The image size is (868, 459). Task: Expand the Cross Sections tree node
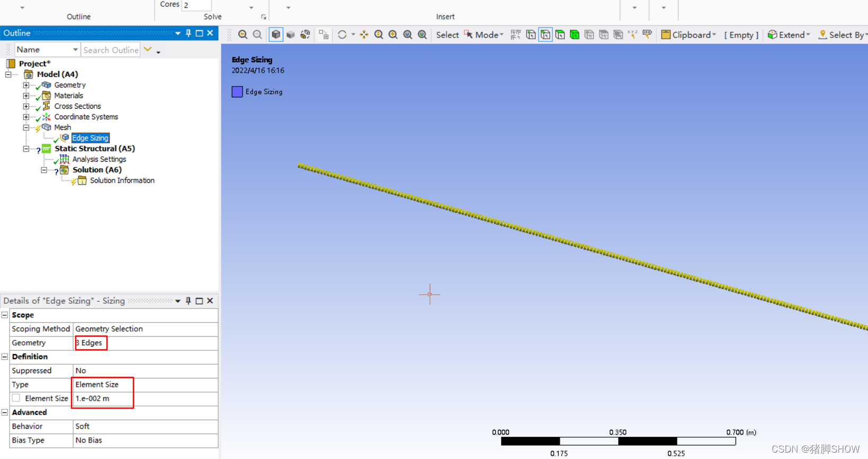click(26, 106)
